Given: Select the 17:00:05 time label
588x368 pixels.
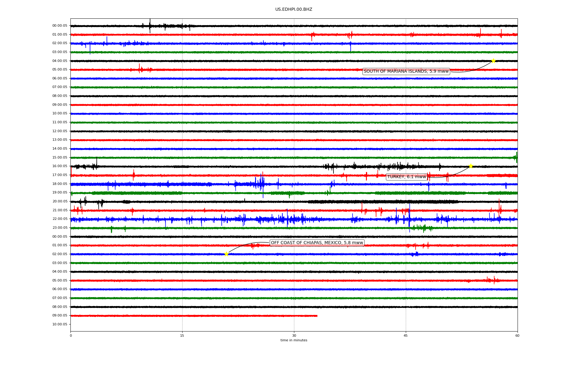Looking at the screenshot, I should (x=60, y=175).
